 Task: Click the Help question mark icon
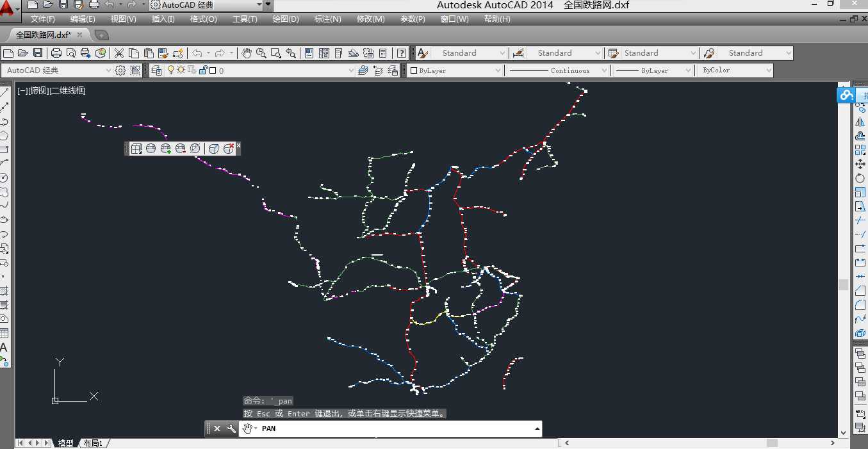pos(402,53)
